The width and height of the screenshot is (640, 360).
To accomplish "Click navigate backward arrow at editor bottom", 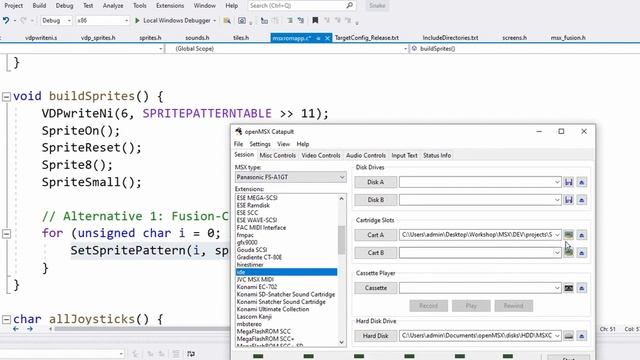I will 16,329.
